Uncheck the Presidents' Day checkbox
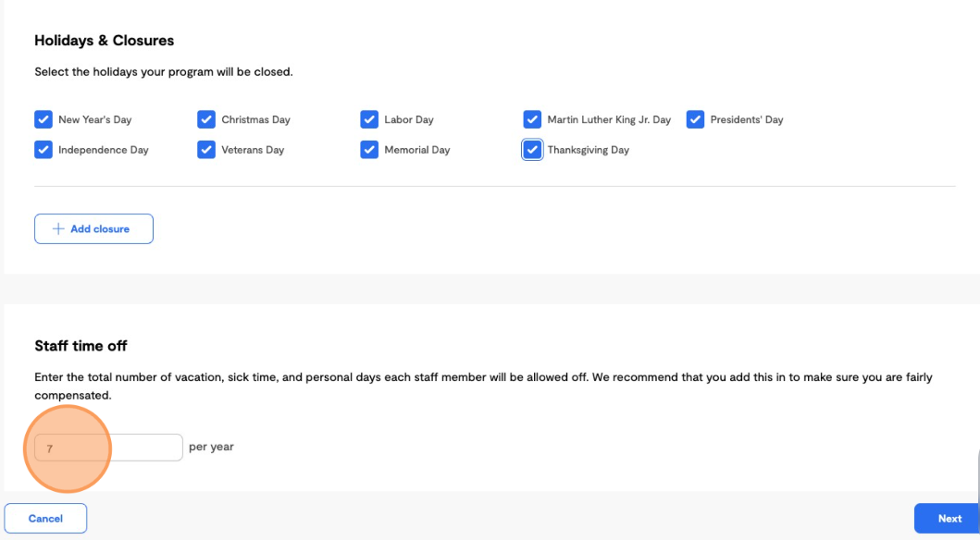Viewport: 980px width, 540px height. click(696, 119)
